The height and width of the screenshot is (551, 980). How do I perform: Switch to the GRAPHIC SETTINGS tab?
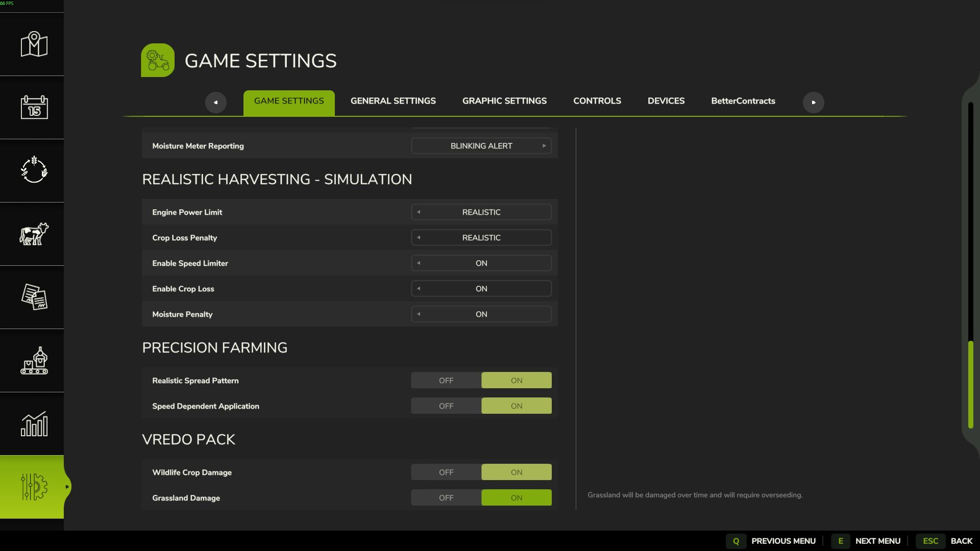[504, 101]
